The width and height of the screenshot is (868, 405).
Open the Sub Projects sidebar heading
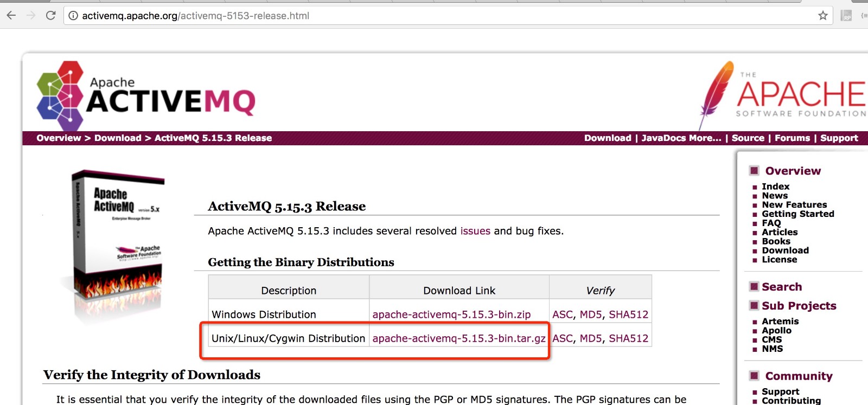799,306
